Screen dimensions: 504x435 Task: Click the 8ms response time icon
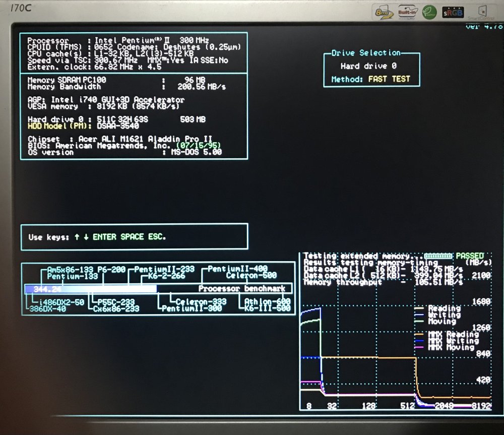point(384,12)
